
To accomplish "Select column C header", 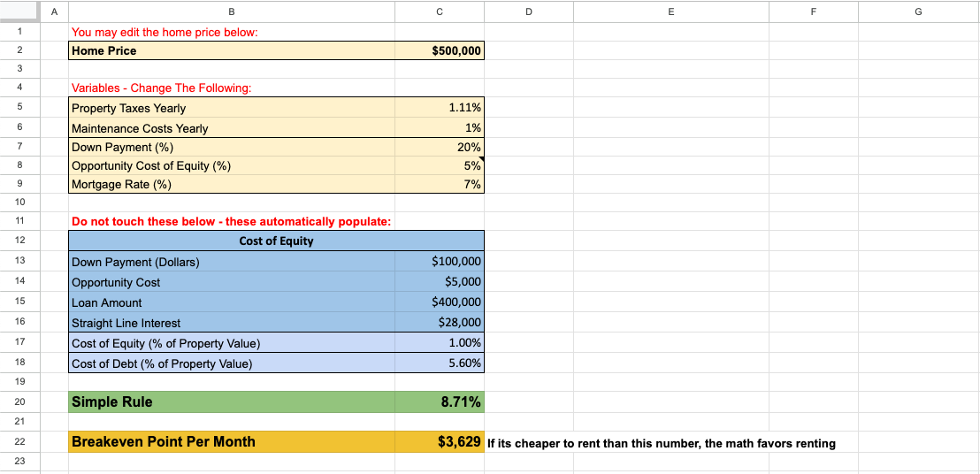I will pyautogui.click(x=440, y=11).
